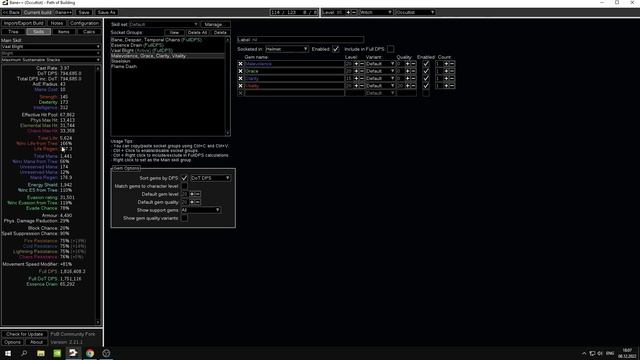Switch to the Items tab

(64, 31)
